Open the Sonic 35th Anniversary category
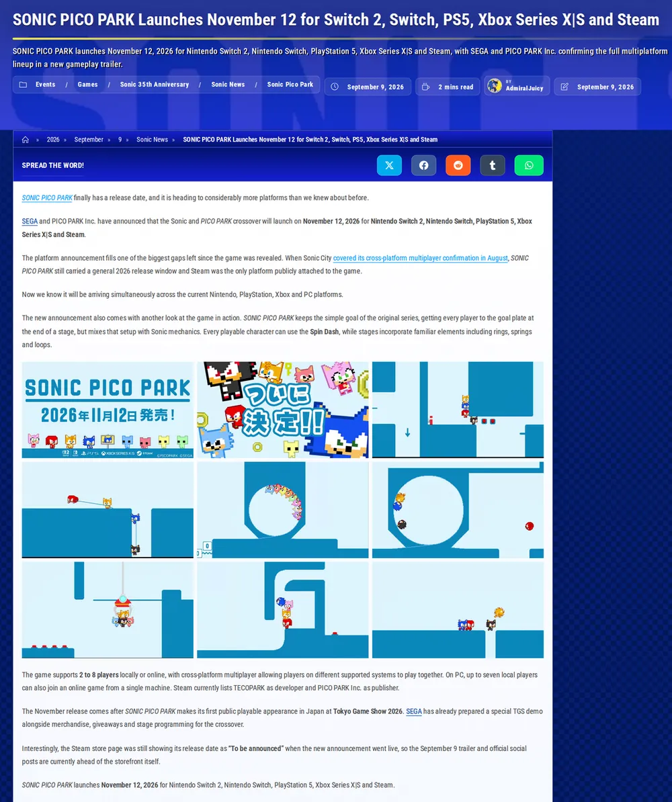Image resolution: width=672 pixels, height=802 pixels. coord(155,85)
